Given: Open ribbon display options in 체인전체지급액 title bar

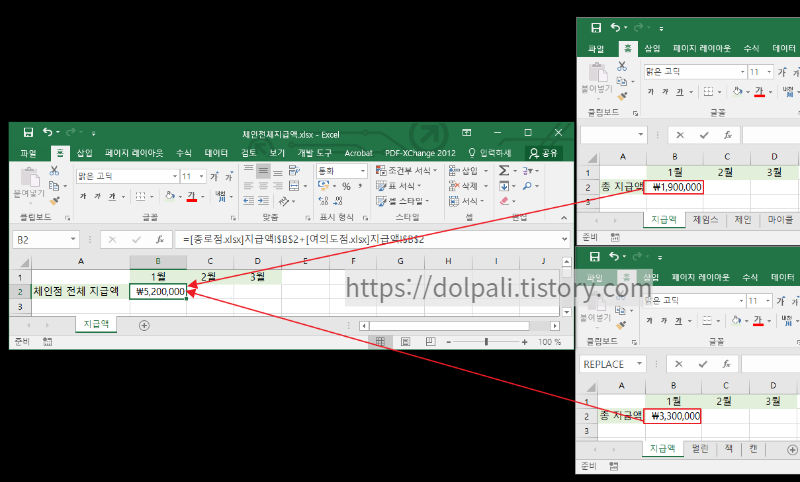Looking at the screenshot, I should (466, 133).
